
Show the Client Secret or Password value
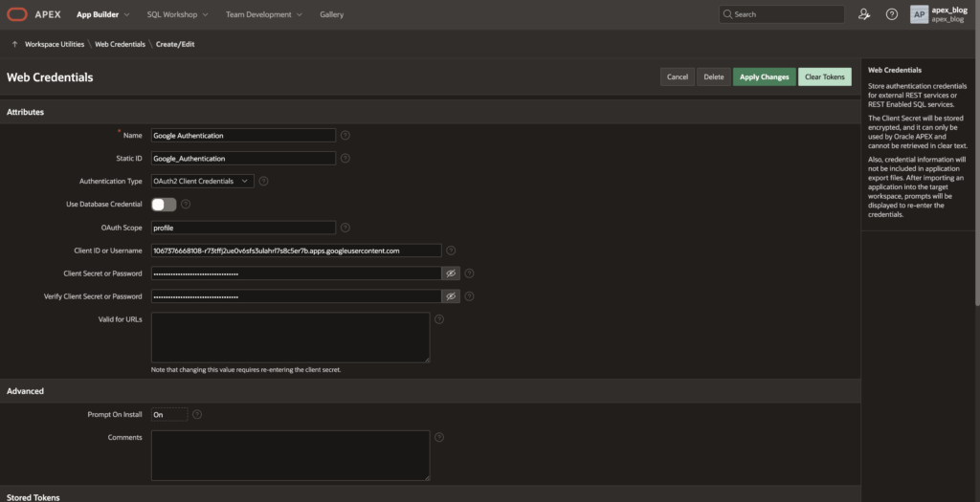(451, 273)
